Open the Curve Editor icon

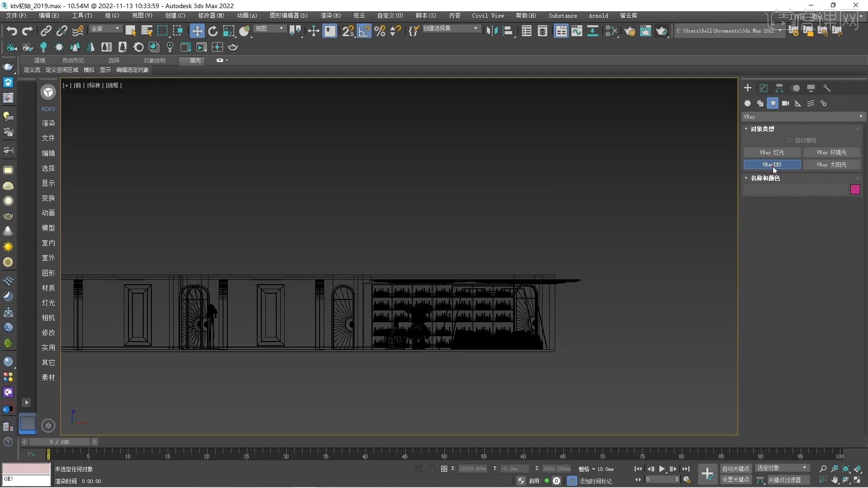(577, 31)
